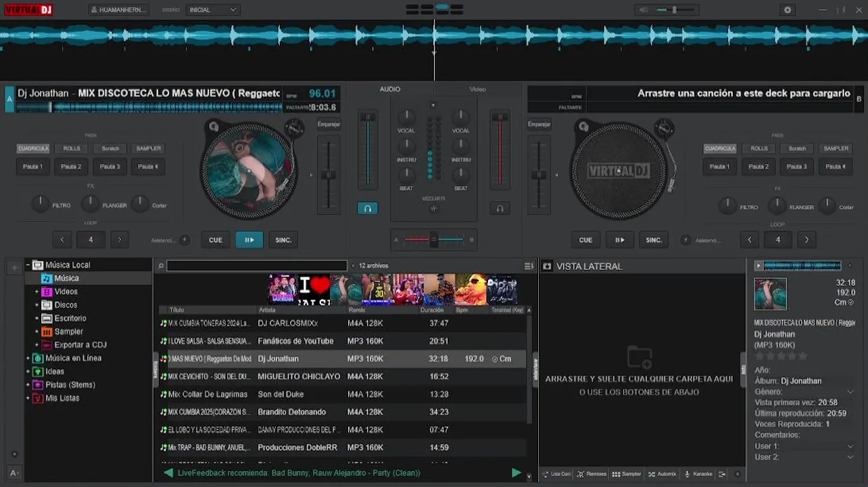Halve loop length with left arrow, deck B

[x=749, y=239]
